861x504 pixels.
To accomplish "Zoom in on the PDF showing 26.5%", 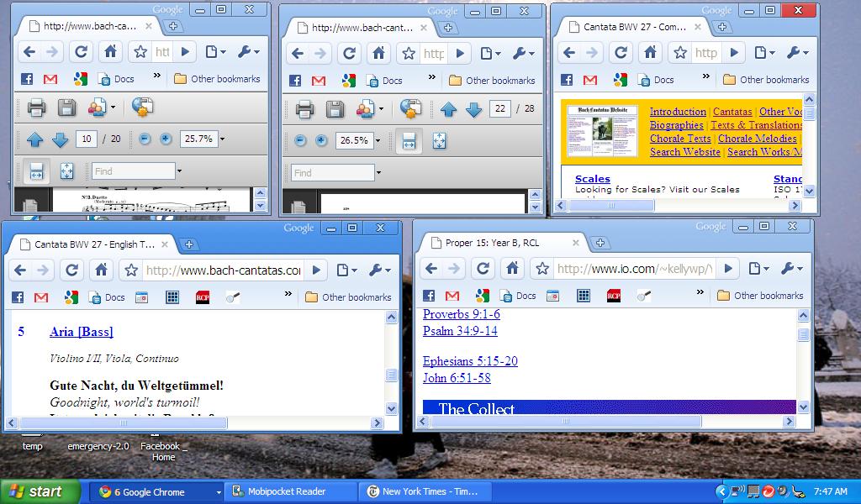I will click(x=321, y=141).
